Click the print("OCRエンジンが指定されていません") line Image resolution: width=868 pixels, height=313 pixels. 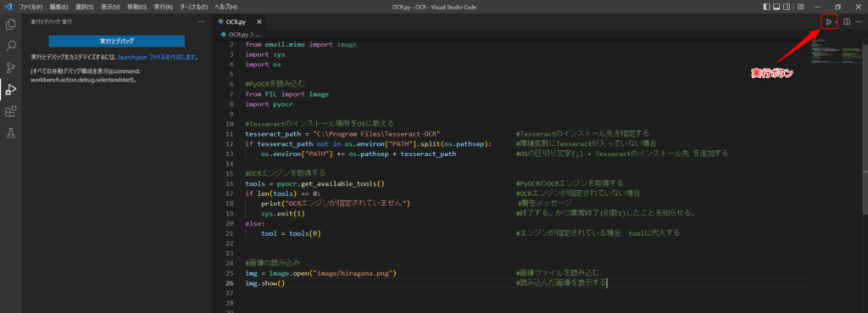[336, 203]
